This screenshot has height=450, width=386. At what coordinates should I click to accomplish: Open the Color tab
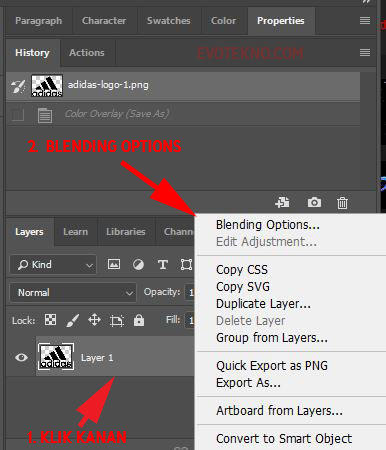point(223,21)
